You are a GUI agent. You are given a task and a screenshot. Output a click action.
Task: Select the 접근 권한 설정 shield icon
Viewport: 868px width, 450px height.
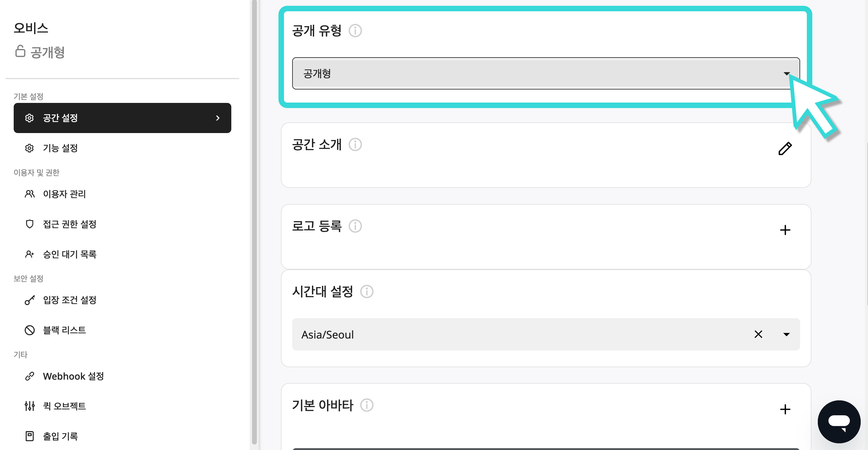coord(30,224)
